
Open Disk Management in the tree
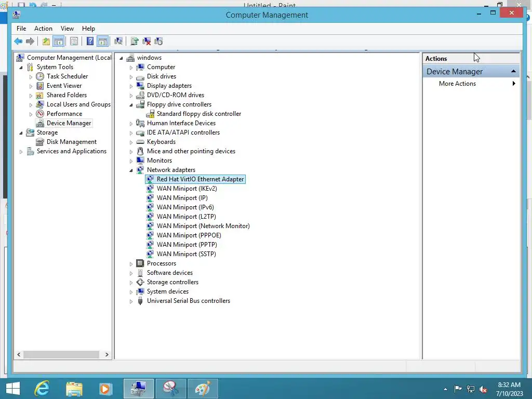click(x=72, y=142)
